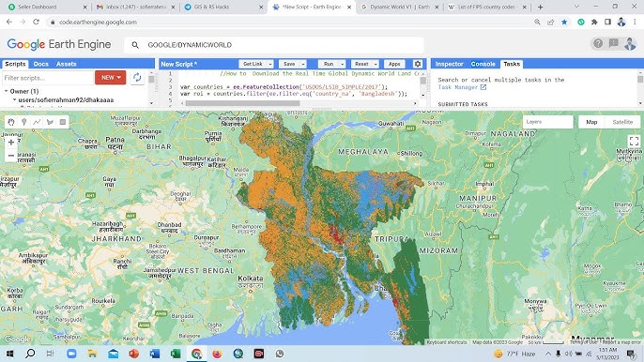Open the Get Link dropdown arrow
The height and width of the screenshot is (362, 644).
pos(269,64)
